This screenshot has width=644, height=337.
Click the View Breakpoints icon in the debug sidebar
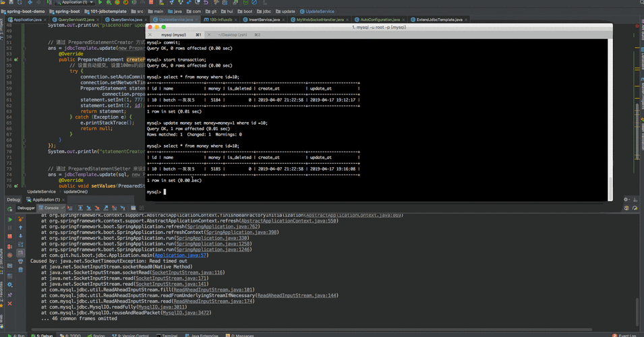pos(10,246)
